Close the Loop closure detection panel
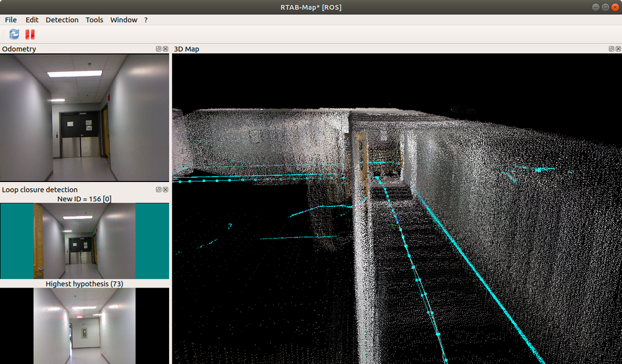This screenshot has height=364, width=622. click(x=165, y=189)
